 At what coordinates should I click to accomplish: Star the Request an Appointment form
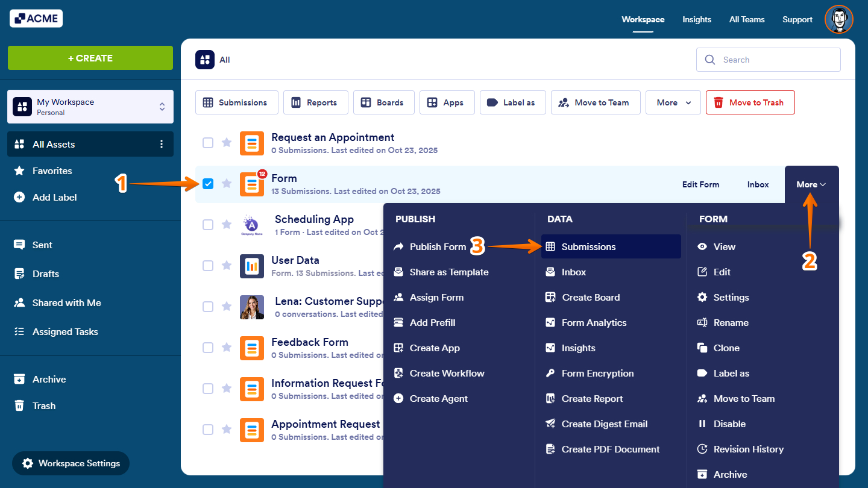[x=227, y=143]
